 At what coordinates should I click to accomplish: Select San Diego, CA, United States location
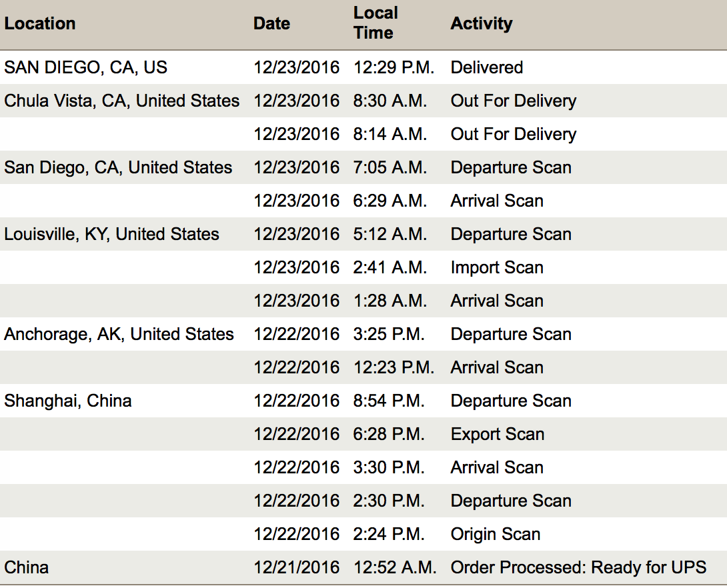click(118, 167)
